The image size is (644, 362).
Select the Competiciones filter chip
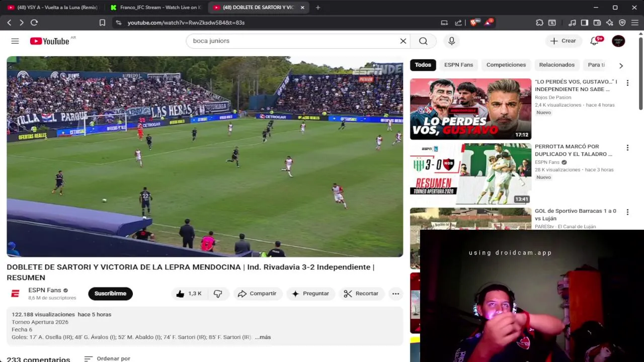pyautogui.click(x=506, y=65)
